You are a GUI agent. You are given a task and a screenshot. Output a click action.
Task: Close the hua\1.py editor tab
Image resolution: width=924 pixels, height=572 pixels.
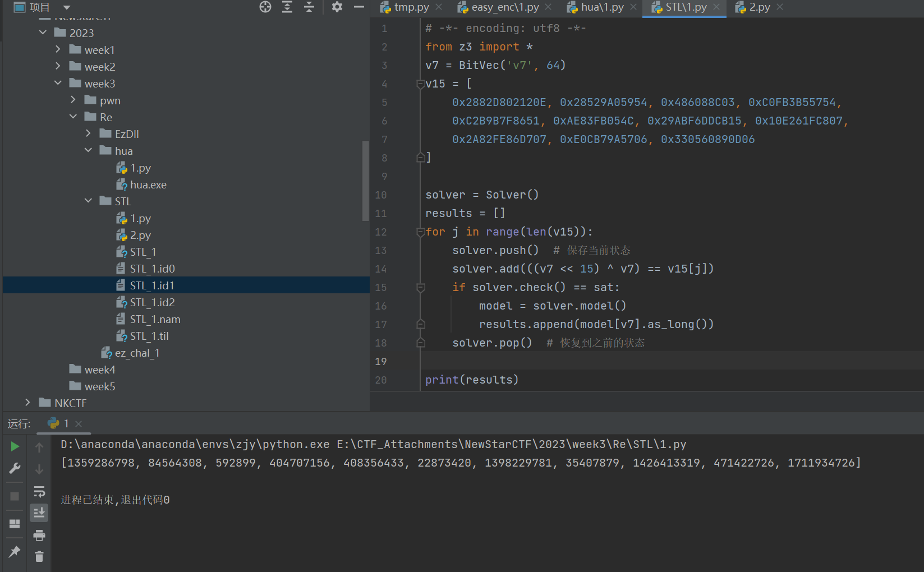click(x=633, y=7)
